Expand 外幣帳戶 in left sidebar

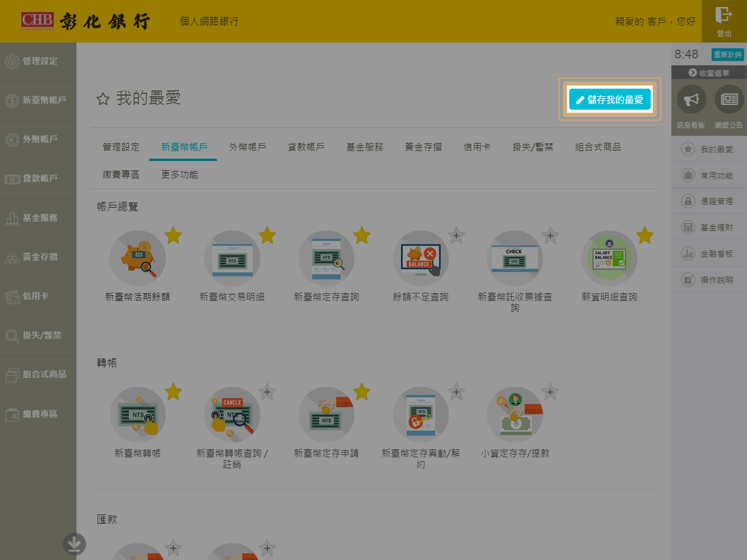point(38,139)
